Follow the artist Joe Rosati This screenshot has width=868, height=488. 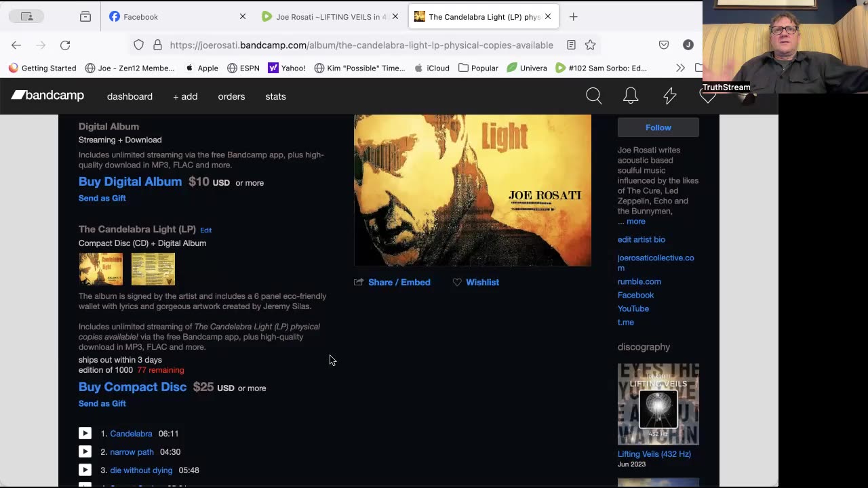point(658,127)
